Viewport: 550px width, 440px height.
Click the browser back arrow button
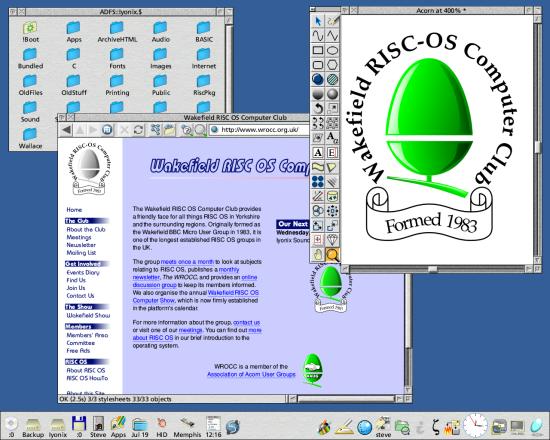tap(66, 130)
